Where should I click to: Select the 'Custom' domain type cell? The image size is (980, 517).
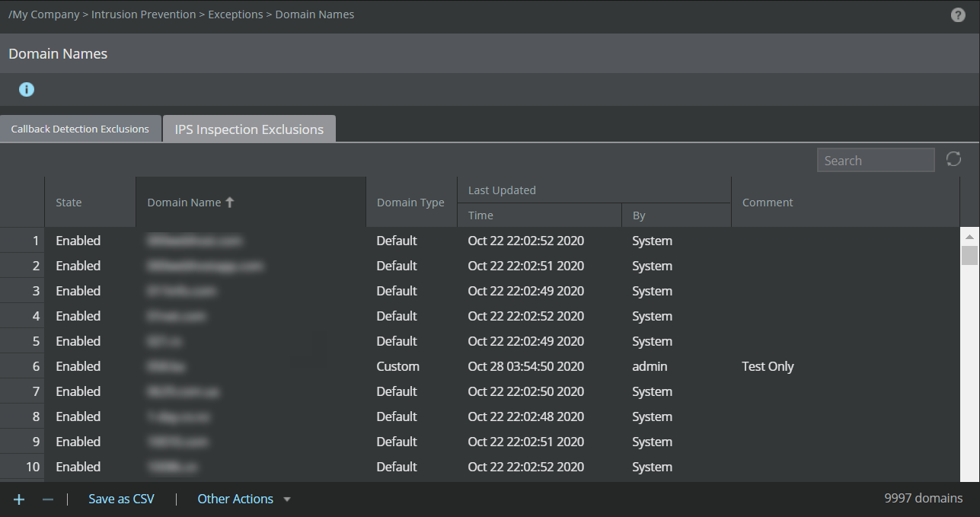[x=397, y=366]
